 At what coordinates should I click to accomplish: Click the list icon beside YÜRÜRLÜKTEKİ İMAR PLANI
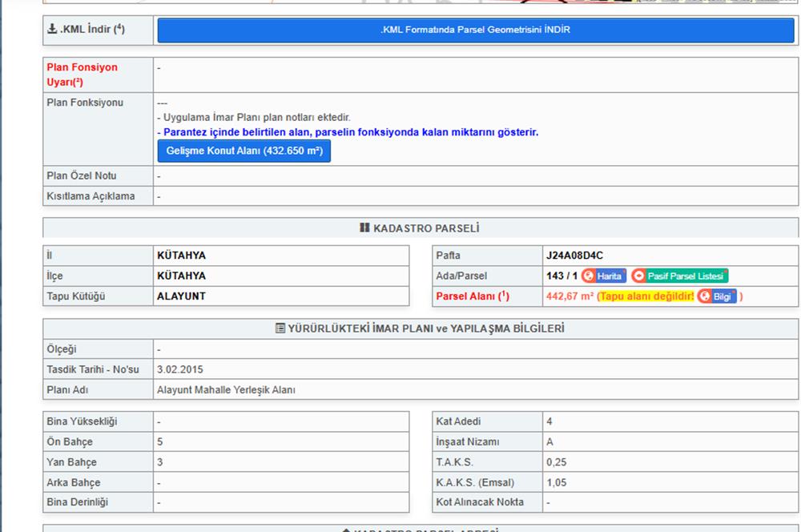(x=280, y=328)
